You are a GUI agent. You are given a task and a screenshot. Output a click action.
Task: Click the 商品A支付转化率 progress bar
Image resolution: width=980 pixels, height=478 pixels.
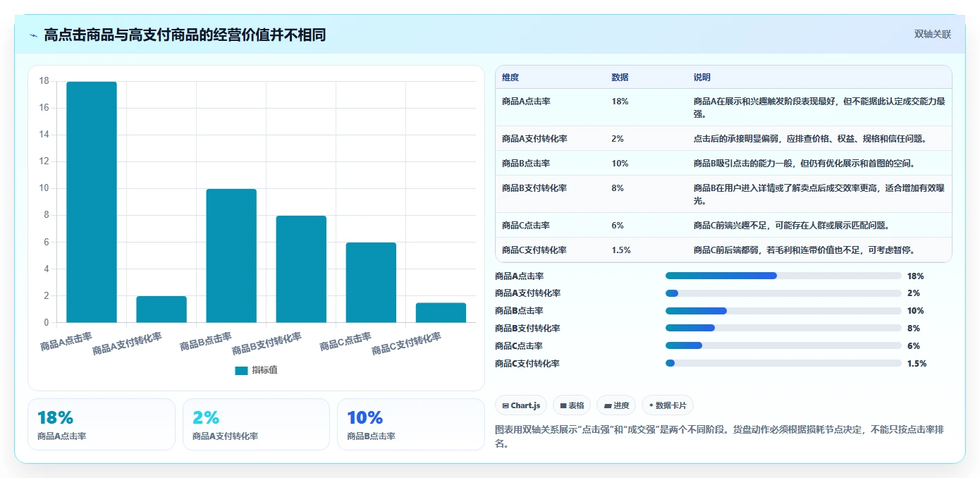[783, 293]
